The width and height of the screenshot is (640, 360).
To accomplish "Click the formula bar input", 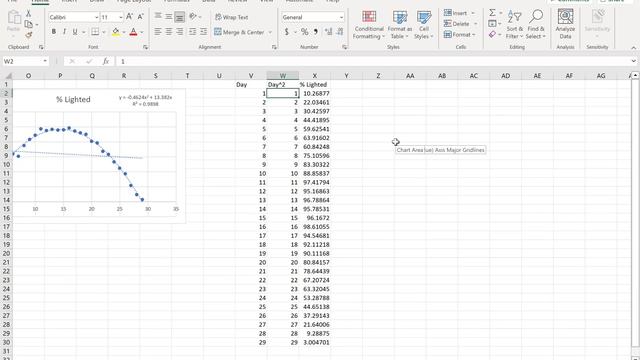I will click(x=372, y=61).
